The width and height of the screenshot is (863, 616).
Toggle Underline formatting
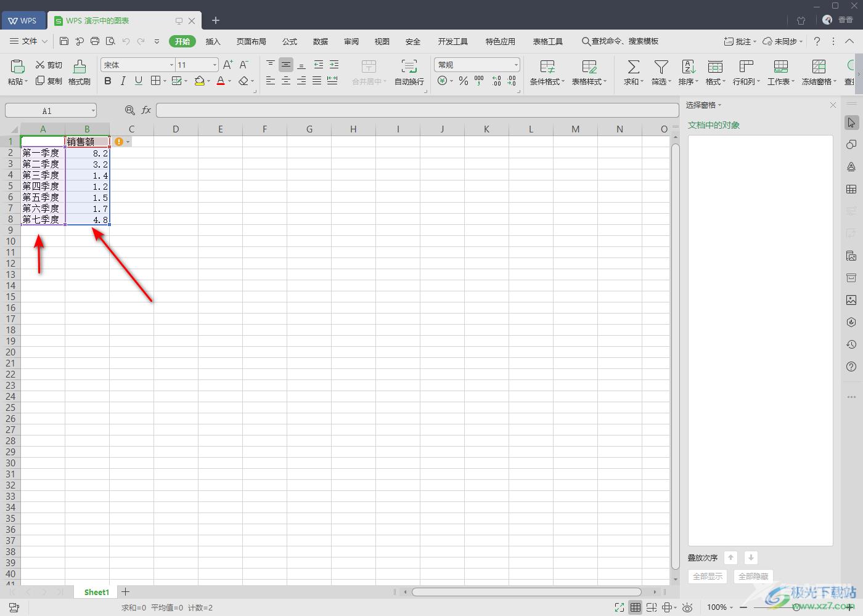pos(138,81)
